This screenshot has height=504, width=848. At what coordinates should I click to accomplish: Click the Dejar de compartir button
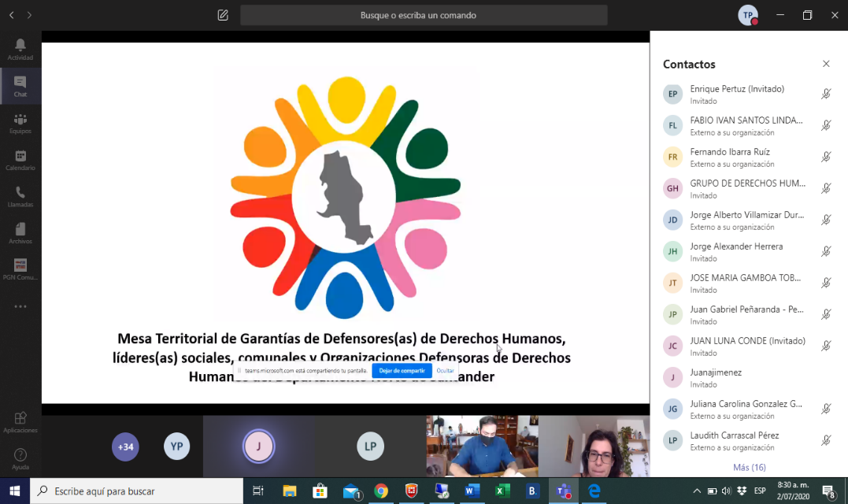click(x=402, y=370)
